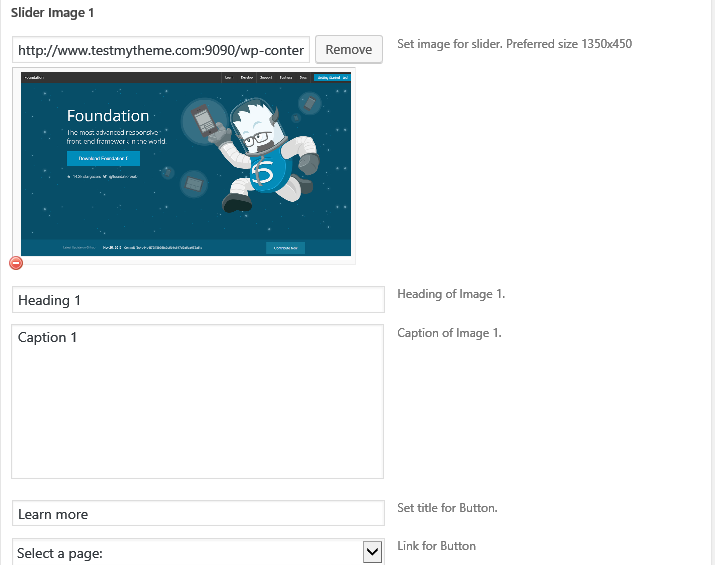The height and width of the screenshot is (565, 715).
Task: Click the Remove button beside the image URL
Action: 349,49
